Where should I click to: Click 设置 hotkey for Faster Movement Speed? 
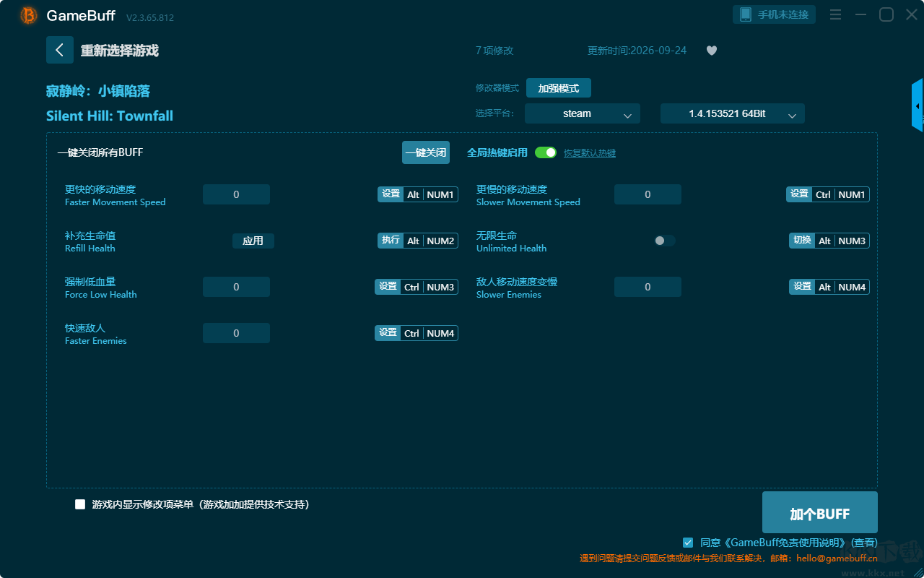coord(391,194)
